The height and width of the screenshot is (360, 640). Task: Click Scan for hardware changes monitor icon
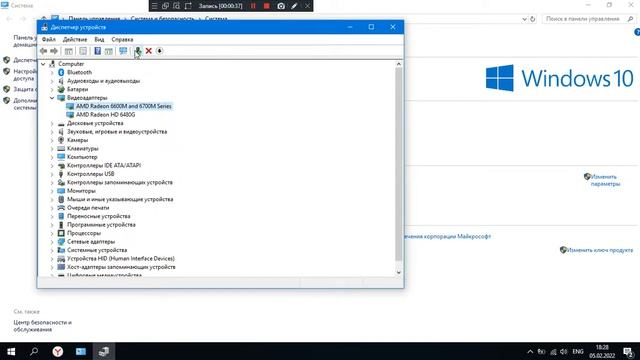[123, 51]
